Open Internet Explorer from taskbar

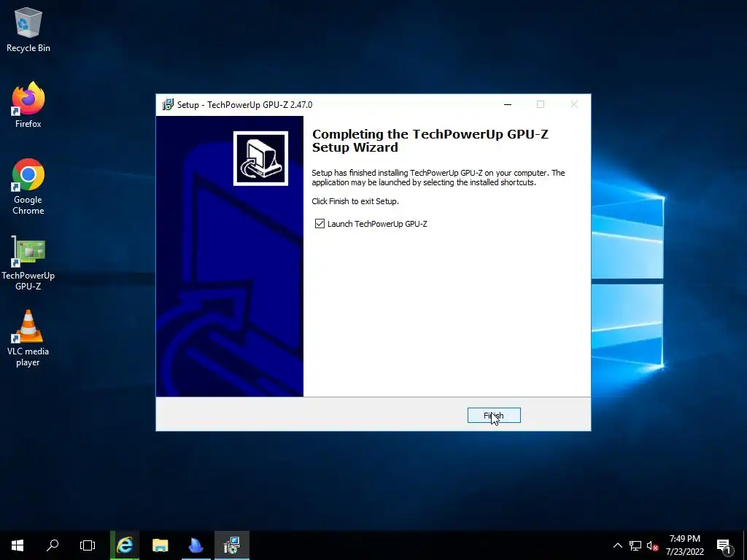click(125, 545)
